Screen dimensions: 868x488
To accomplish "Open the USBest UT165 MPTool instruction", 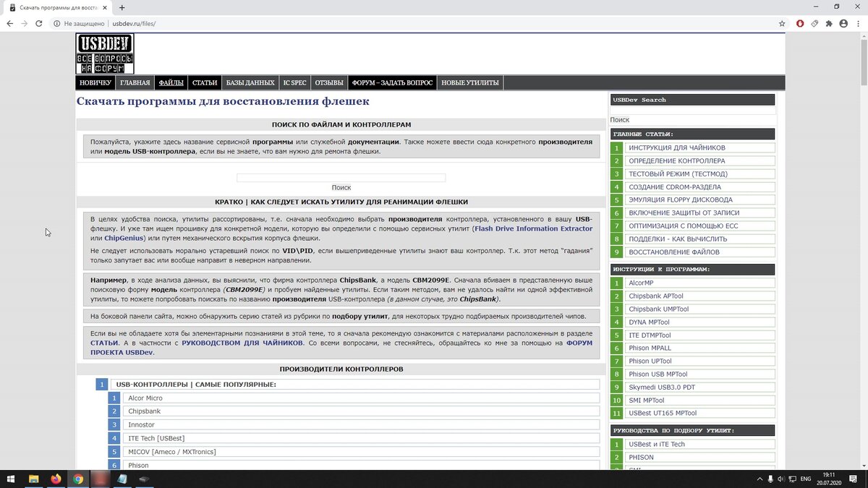I will point(699,413).
